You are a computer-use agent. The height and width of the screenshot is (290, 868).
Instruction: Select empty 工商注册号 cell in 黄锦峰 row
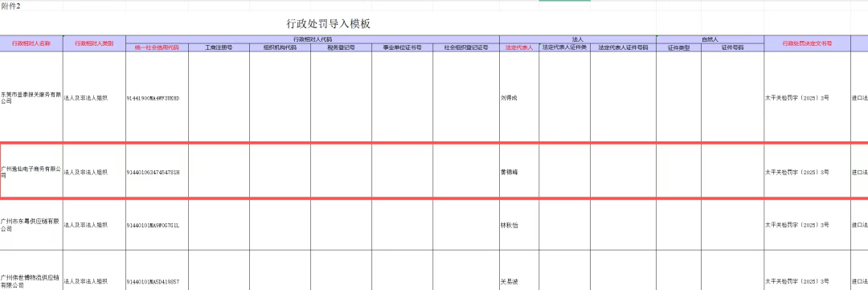tap(219, 172)
